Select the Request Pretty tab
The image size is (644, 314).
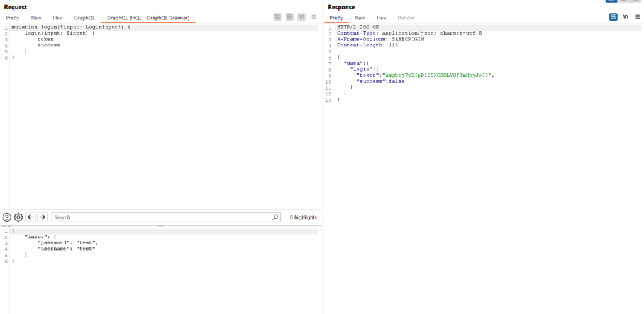tap(13, 18)
